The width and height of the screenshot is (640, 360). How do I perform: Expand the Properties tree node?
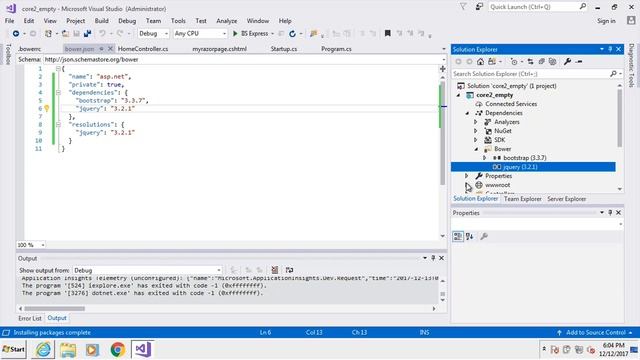[x=467, y=176]
